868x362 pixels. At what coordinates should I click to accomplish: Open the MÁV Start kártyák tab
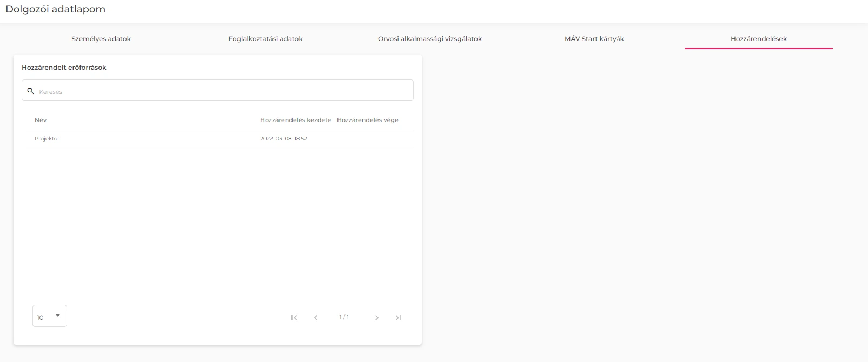click(594, 39)
